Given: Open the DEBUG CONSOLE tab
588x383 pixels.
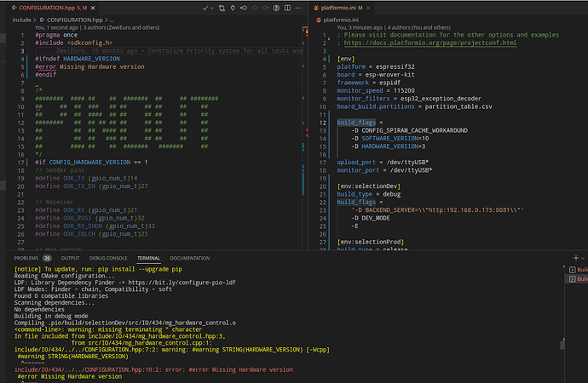Looking at the screenshot, I should pyautogui.click(x=108, y=259).
